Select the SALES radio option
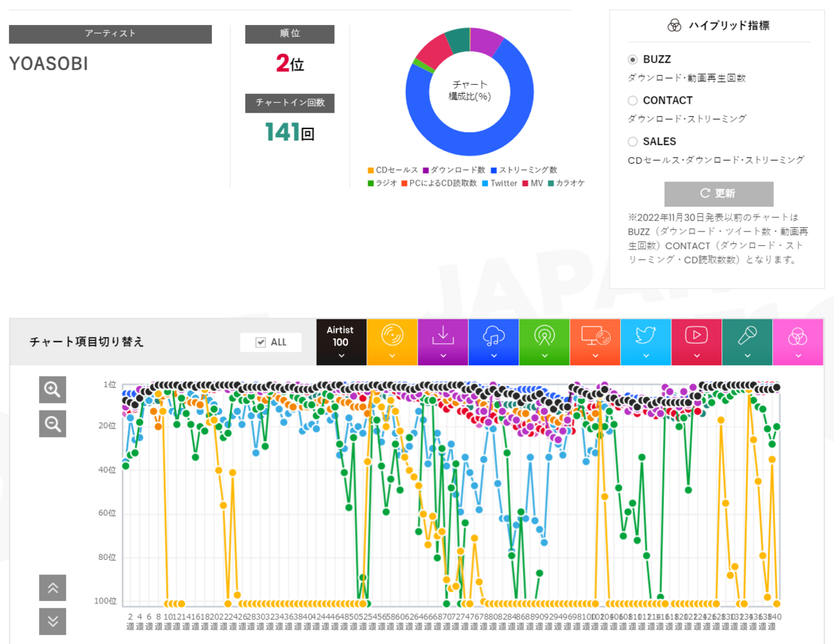 pyautogui.click(x=632, y=142)
